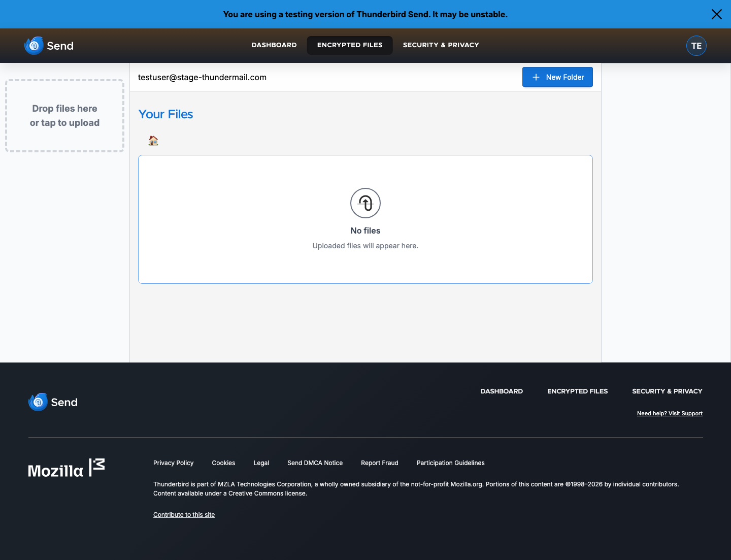The height and width of the screenshot is (560, 731).
Task: Select the Encrypted Files tab in header
Action: coord(350,45)
